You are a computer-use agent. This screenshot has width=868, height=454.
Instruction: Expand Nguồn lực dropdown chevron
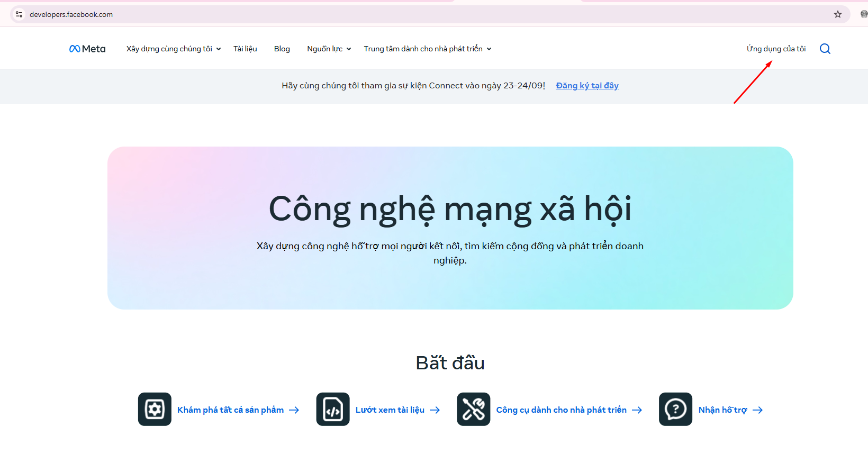(x=349, y=49)
